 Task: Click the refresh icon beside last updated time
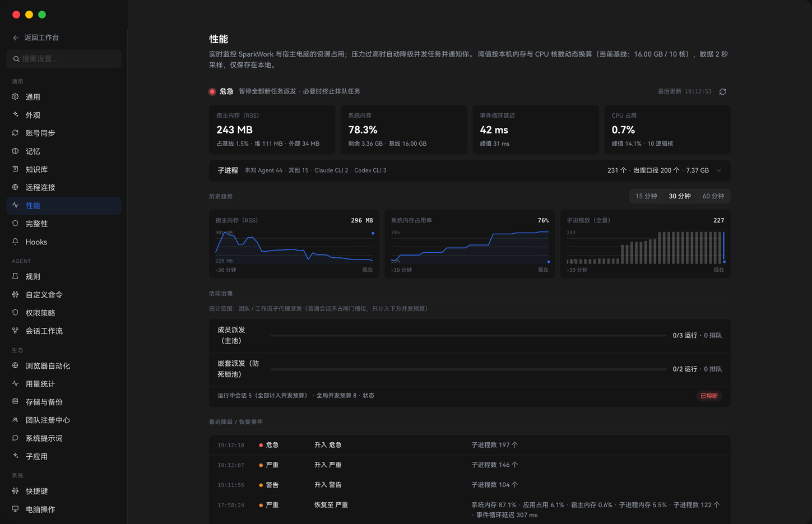723,91
